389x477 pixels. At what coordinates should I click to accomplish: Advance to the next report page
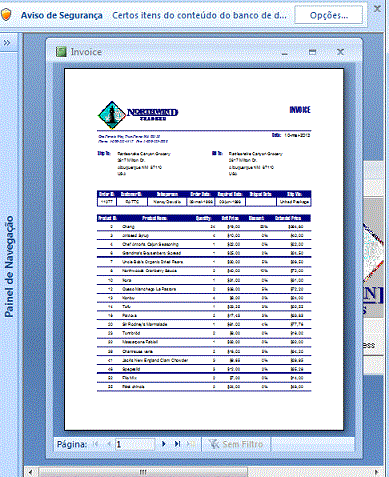click(164, 444)
